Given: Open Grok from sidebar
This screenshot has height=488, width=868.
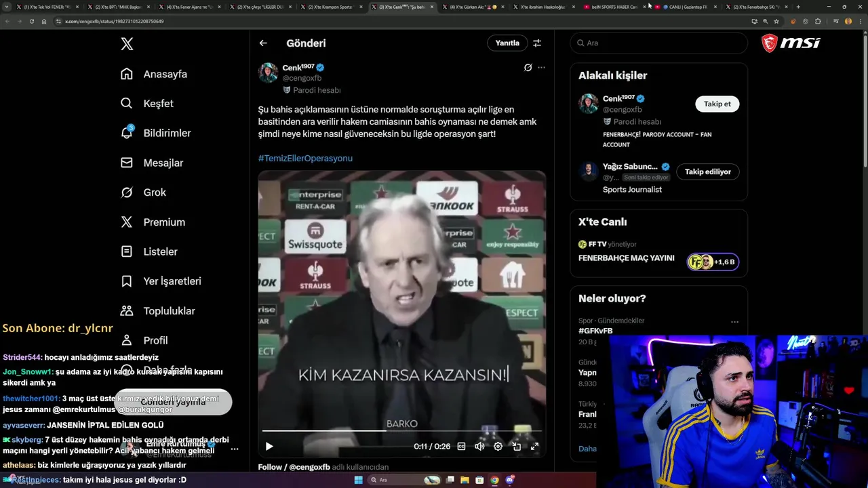Looking at the screenshot, I should pyautogui.click(x=143, y=192).
